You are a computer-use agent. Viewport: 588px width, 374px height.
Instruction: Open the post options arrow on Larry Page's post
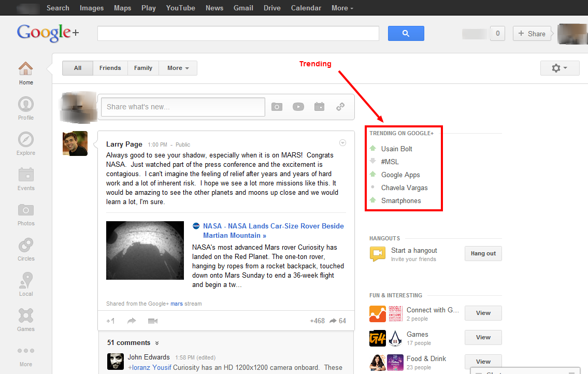(x=342, y=143)
